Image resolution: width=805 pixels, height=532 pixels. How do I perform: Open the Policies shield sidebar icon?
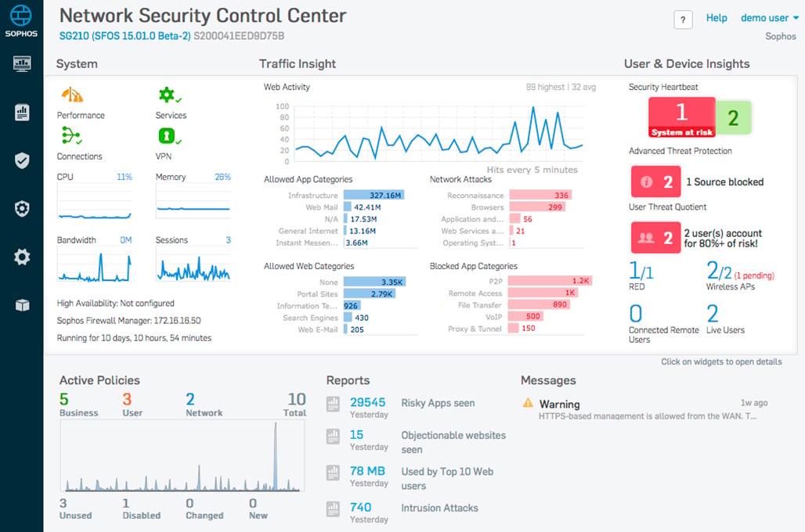tap(22, 160)
